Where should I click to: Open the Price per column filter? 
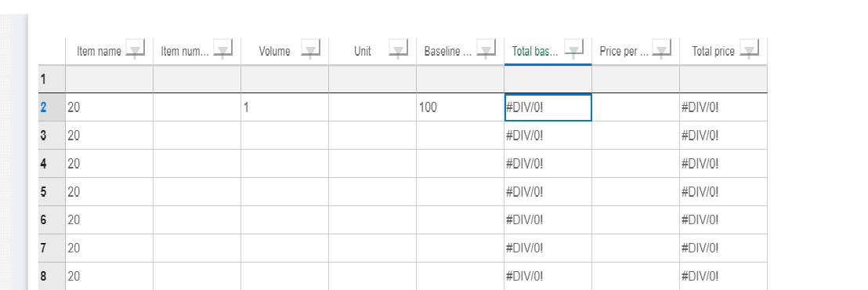pos(661,49)
